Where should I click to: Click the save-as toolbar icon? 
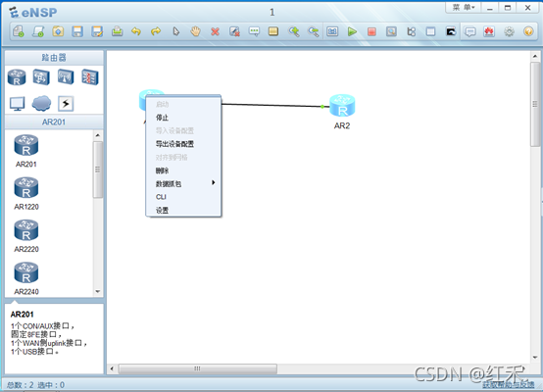tap(97, 32)
